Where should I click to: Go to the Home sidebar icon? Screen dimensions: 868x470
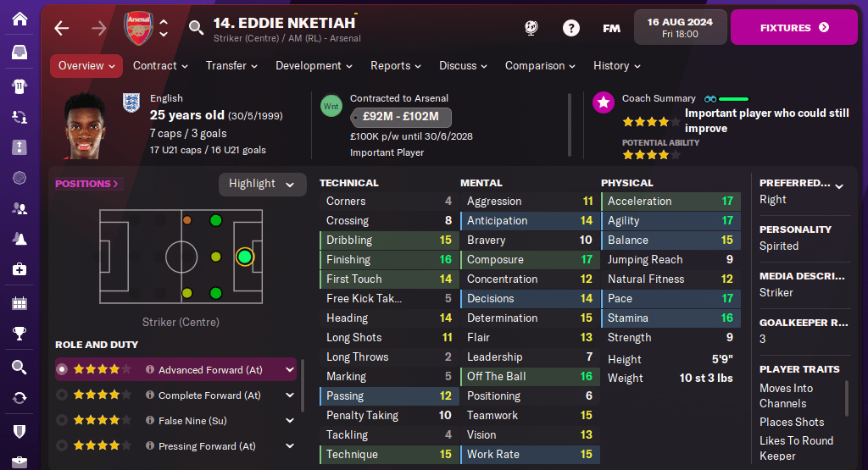point(19,18)
